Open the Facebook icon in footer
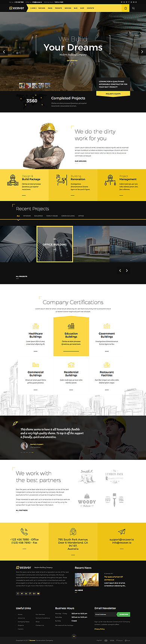The image size is (146, 644). [18, 594]
